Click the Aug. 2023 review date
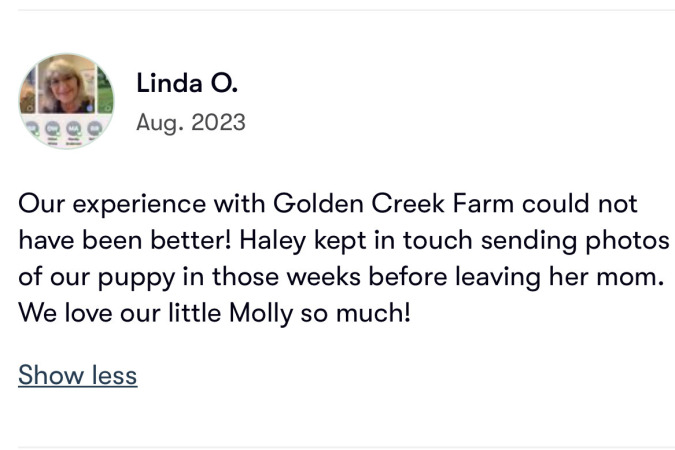This screenshot has width=675, height=450. [190, 123]
